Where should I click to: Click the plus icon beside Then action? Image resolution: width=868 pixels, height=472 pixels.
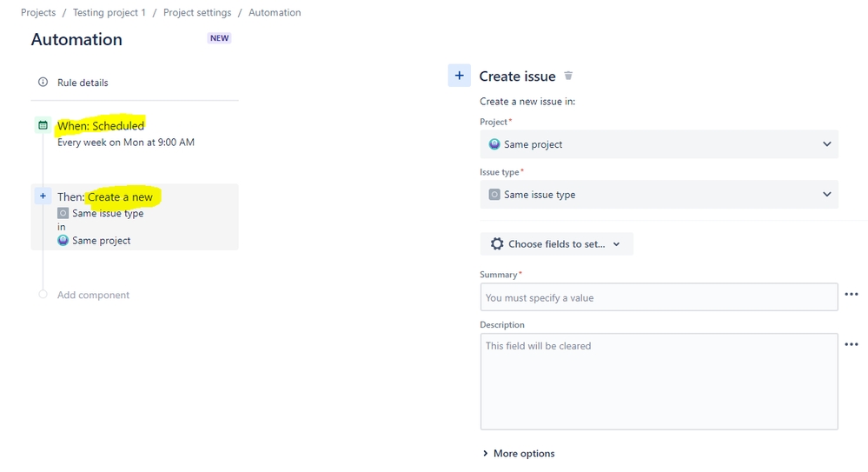pos(43,196)
